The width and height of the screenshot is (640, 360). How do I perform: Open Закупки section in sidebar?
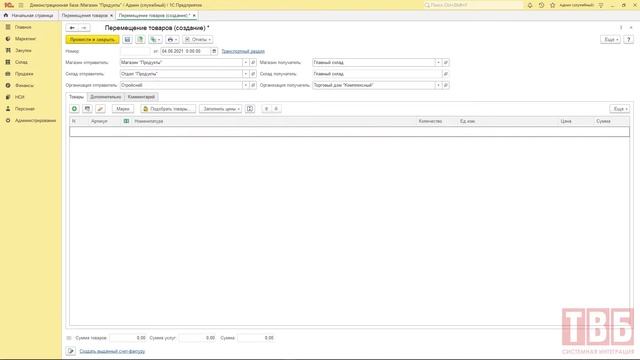tap(23, 51)
